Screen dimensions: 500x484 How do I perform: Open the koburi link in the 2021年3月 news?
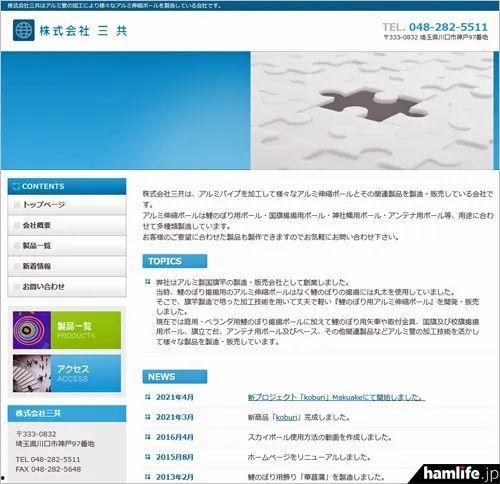pos(286,417)
